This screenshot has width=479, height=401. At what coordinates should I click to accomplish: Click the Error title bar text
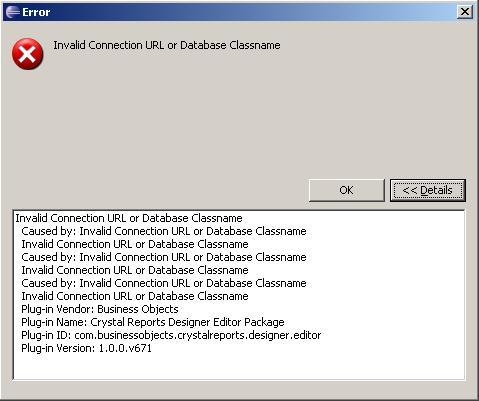(x=36, y=12)
